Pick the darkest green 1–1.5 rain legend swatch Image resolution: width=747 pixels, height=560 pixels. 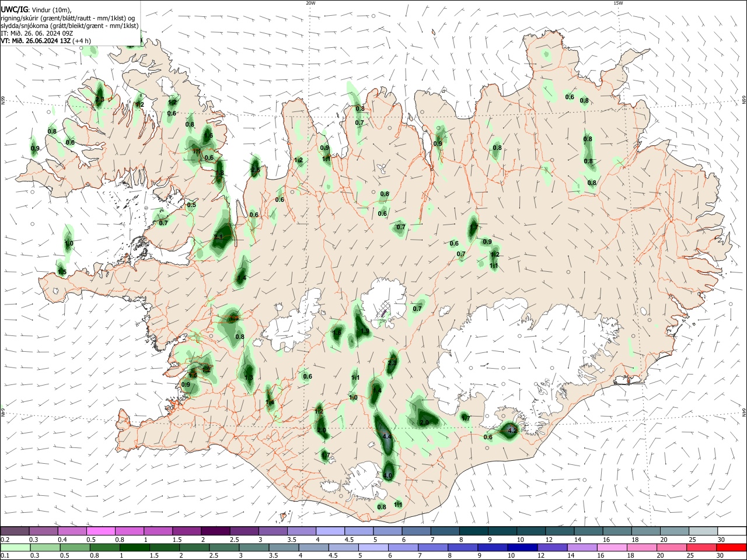(134, 548)
